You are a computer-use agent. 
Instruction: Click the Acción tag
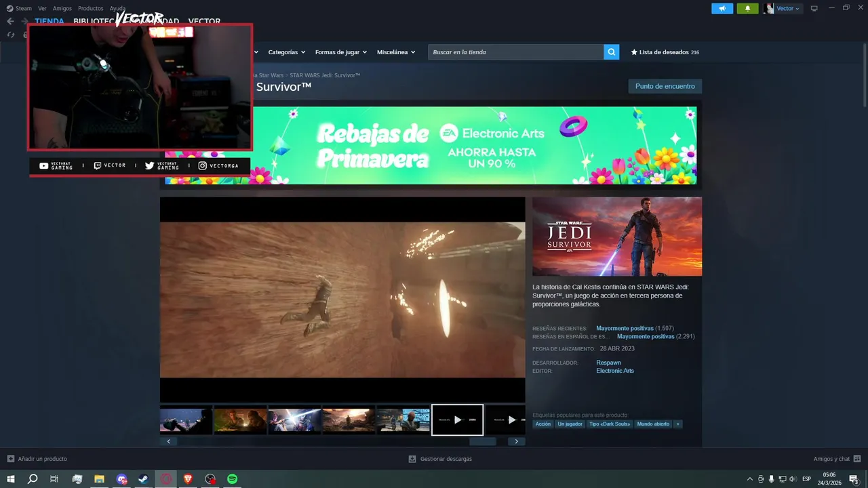pyautogui.click(x=543, y=424)
